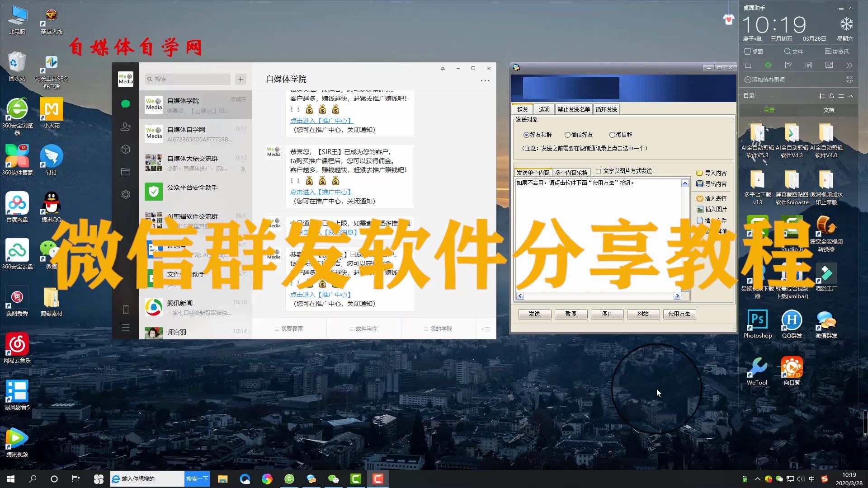Select the 微信群 radio button
Image resolution: width=868 pixels, height=488 pixels.
pos(612,135)
